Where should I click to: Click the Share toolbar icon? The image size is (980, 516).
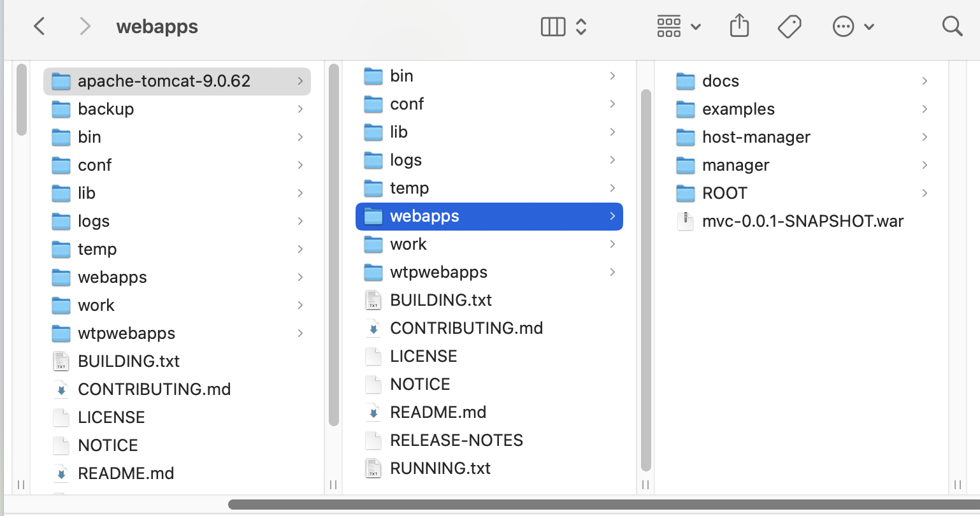739,26
